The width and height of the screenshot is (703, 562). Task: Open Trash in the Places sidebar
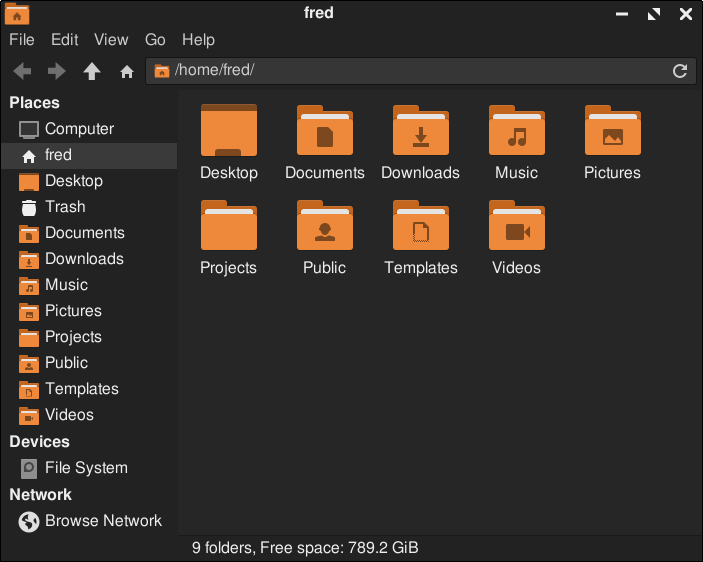(x=89, y=207)
